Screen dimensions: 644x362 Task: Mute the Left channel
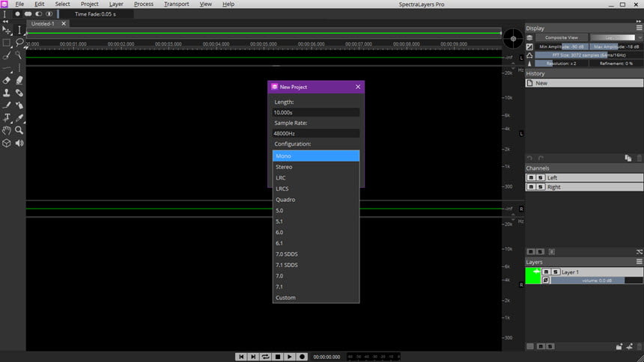point(531,178)
